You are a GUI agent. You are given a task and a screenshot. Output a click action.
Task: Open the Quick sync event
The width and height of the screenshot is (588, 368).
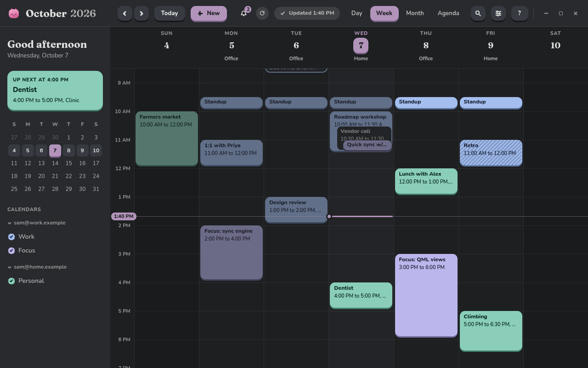pyautogui.click(x=367, y=145)
